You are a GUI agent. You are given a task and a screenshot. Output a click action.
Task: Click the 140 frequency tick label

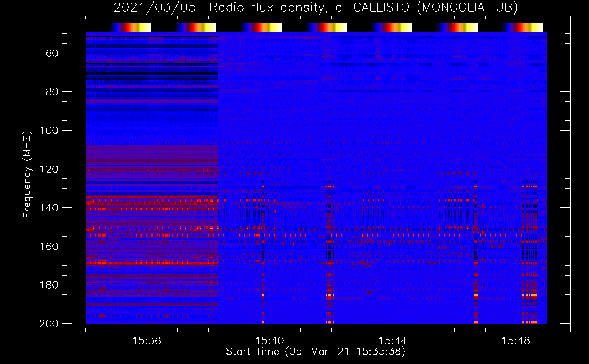[x=49, y=208]
